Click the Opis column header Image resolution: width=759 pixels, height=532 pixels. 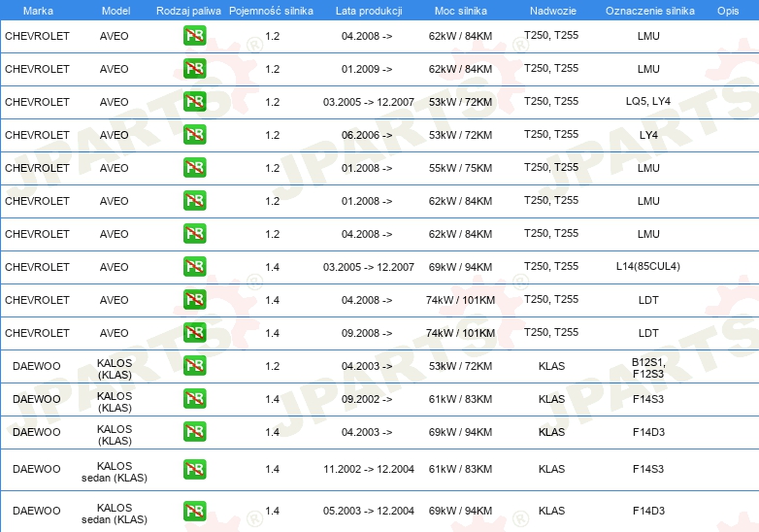728,11
